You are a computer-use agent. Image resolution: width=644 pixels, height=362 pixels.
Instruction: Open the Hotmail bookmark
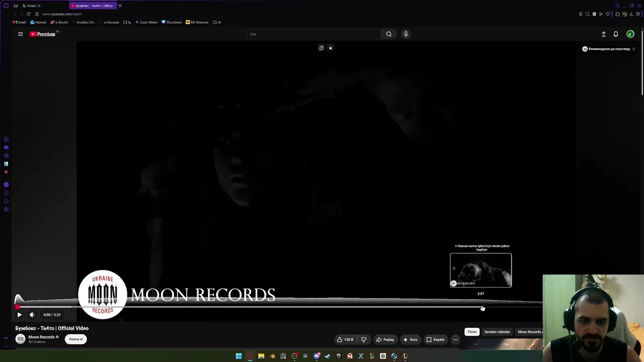point(38,22)
